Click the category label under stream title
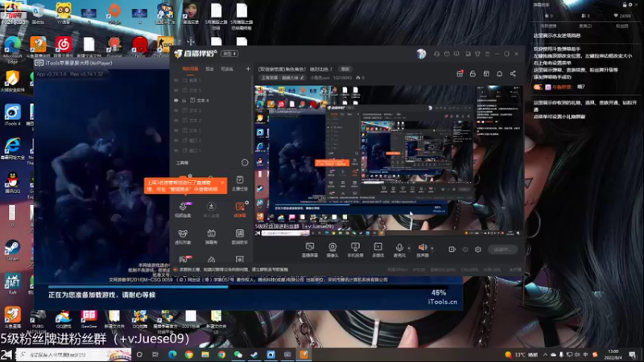 point(281,77)
